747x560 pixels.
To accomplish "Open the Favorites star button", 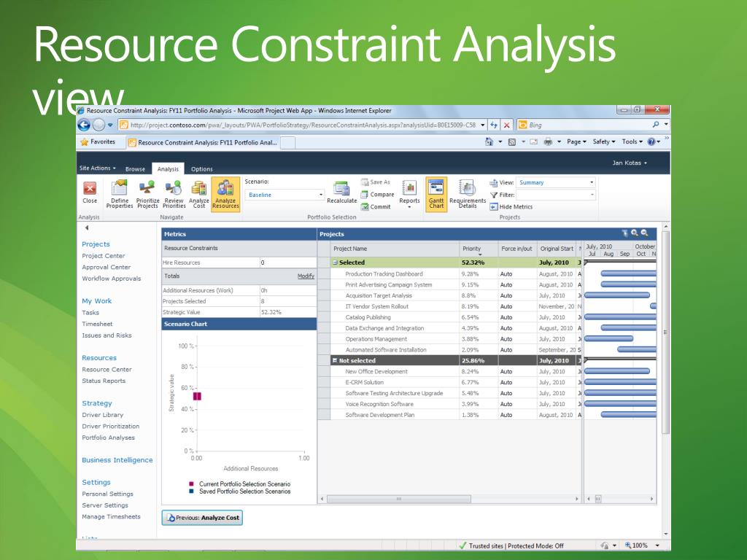I will coord(98,142).
